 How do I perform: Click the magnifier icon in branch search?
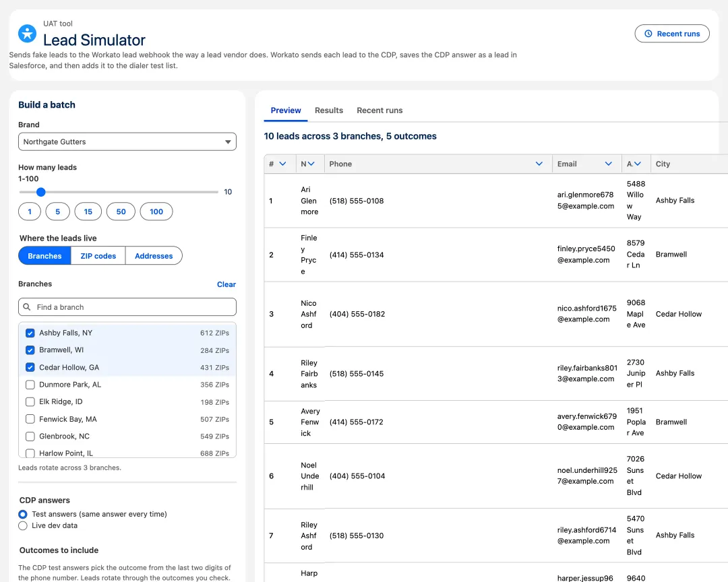27,306
